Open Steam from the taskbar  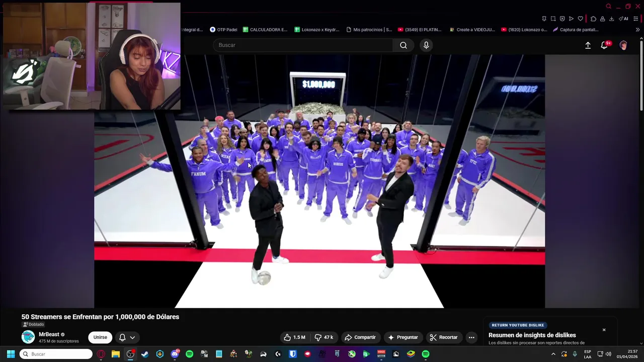145,354
